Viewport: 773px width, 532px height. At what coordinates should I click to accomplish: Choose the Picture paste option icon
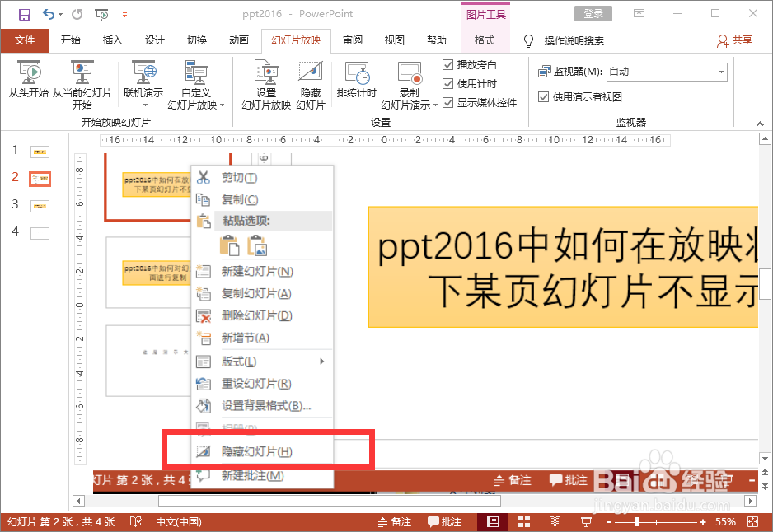pyautogui.click(x=257, y=245)
